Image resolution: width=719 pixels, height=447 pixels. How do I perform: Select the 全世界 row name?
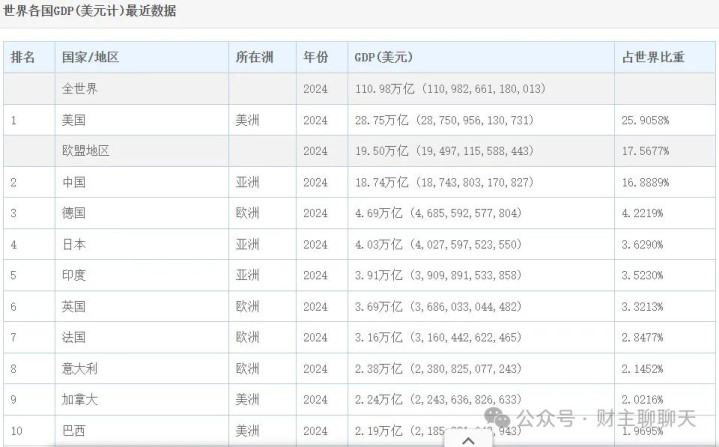(x=80, y=88)
